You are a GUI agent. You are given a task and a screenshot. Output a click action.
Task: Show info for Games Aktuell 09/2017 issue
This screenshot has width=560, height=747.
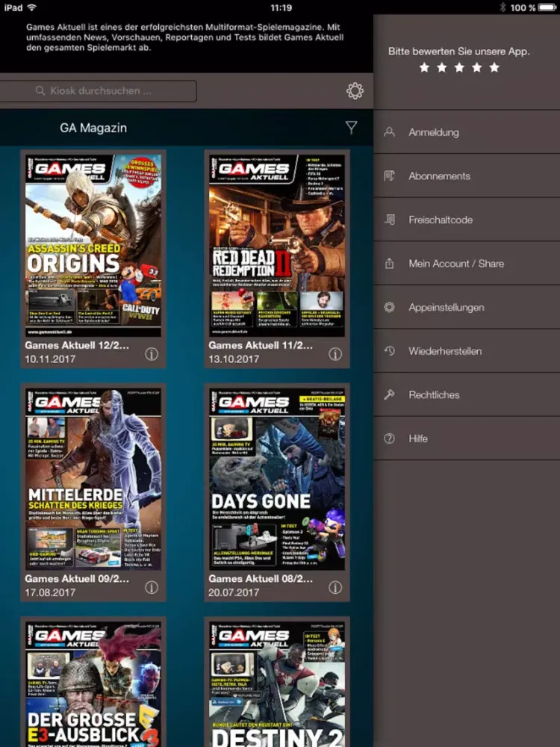pos(152,587)
